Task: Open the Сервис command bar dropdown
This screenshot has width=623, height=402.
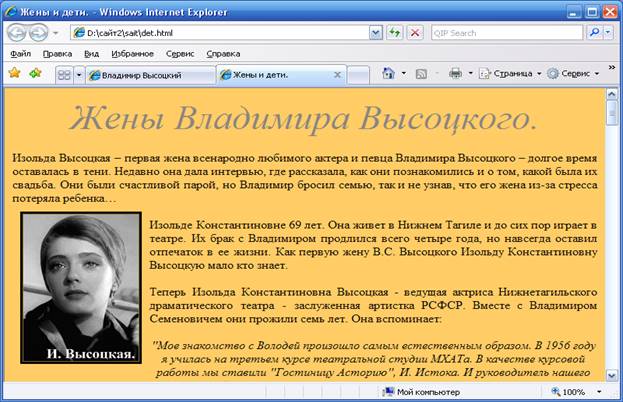Action: tap(573, 74)
